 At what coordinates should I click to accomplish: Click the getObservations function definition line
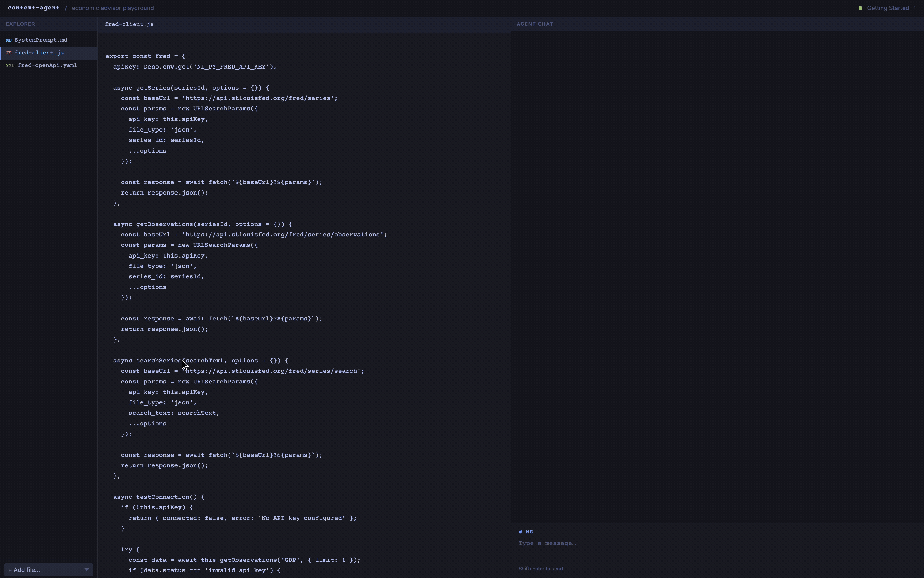(x=202, y=224)
